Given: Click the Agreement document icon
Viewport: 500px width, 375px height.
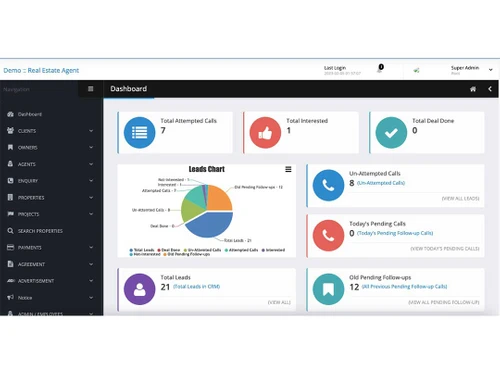Looking at the screenshot, I should 10,264.
